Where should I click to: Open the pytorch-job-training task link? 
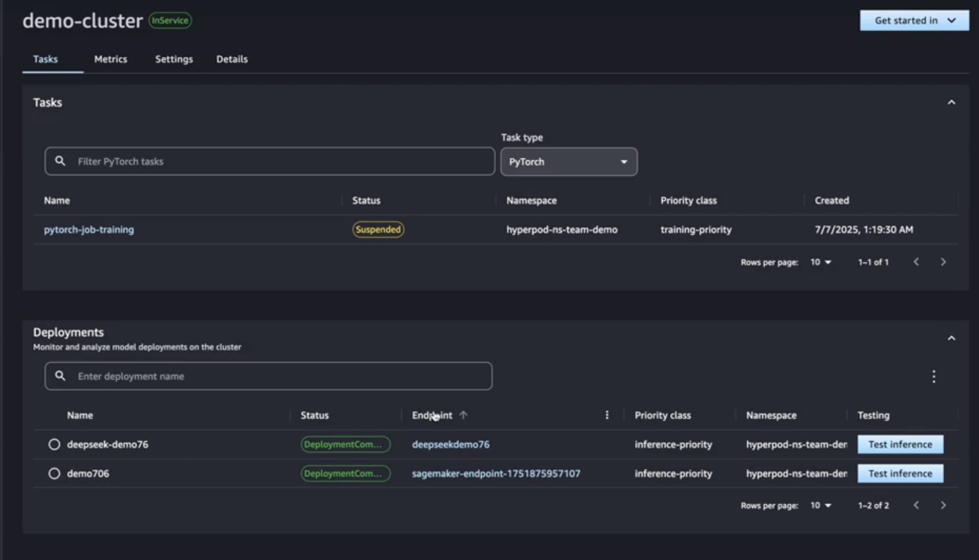pyautogui.click(x=89, y=229)
